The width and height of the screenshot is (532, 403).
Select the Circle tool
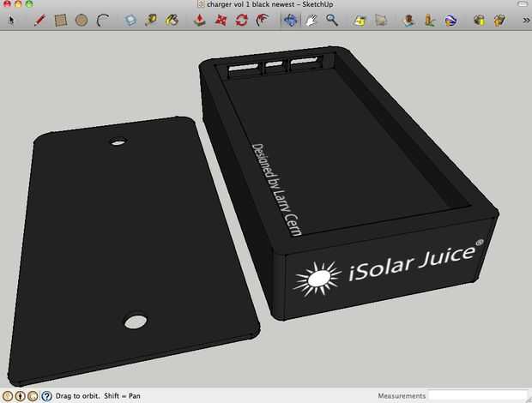pos(82,21)
